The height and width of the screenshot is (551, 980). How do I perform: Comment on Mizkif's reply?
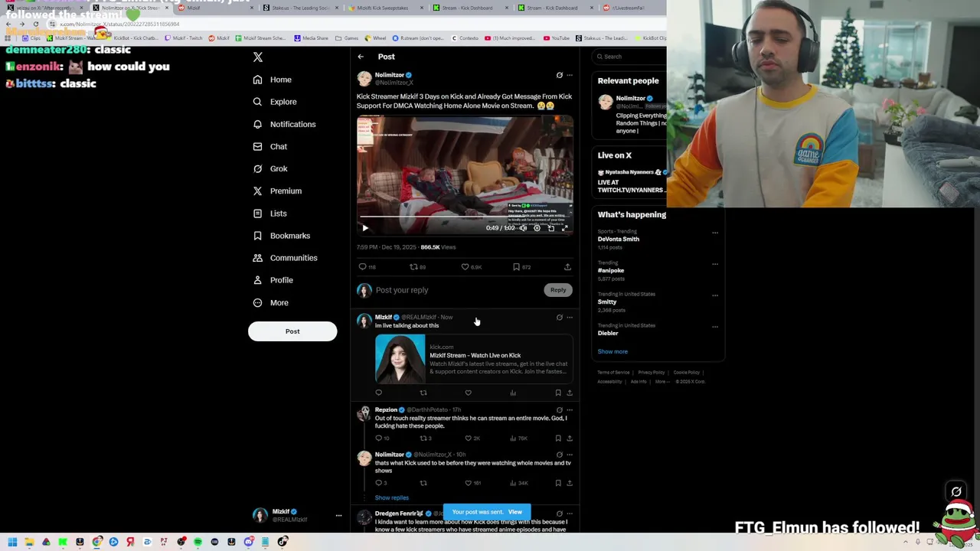coord(378,393)
